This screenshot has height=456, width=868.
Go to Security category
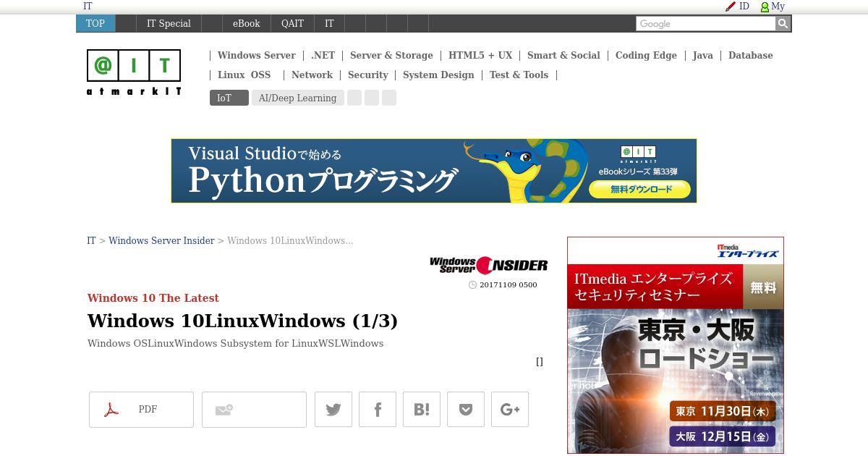(367, 75)
